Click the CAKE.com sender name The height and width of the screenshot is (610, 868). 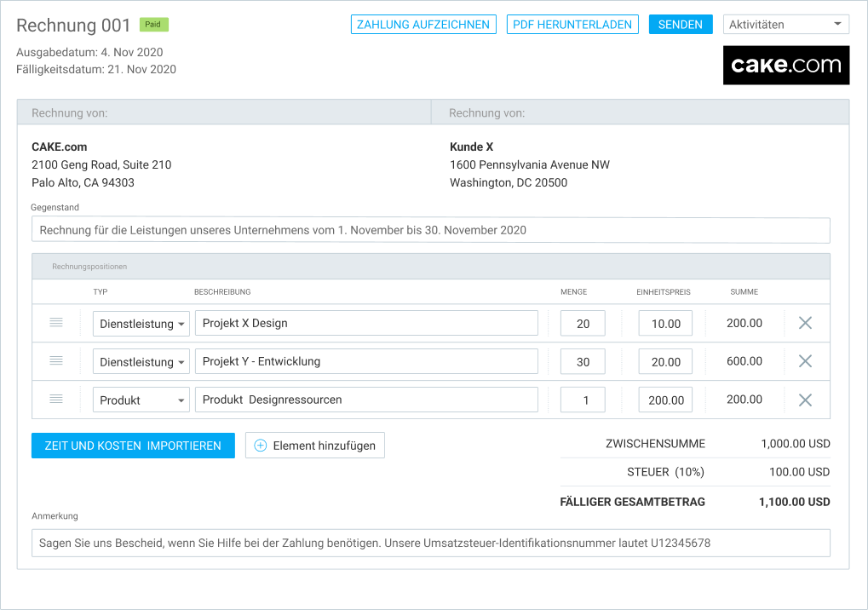(60, 147)
